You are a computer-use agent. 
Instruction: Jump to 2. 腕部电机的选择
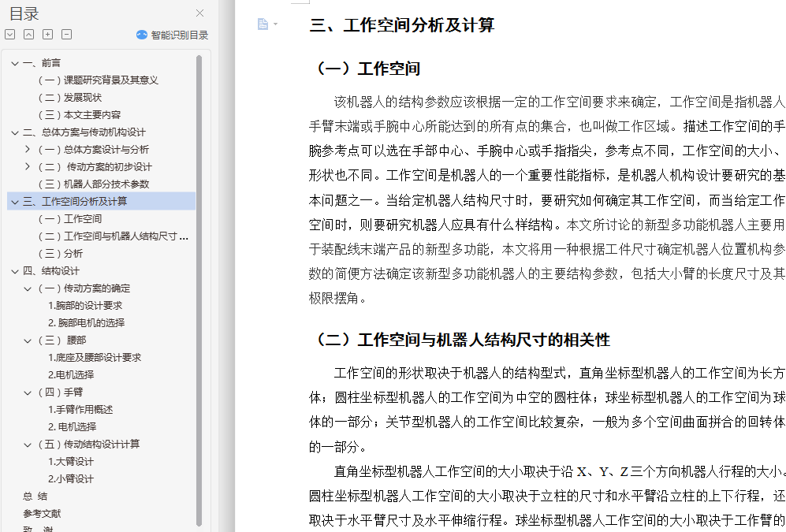click(x=86, y=323)
